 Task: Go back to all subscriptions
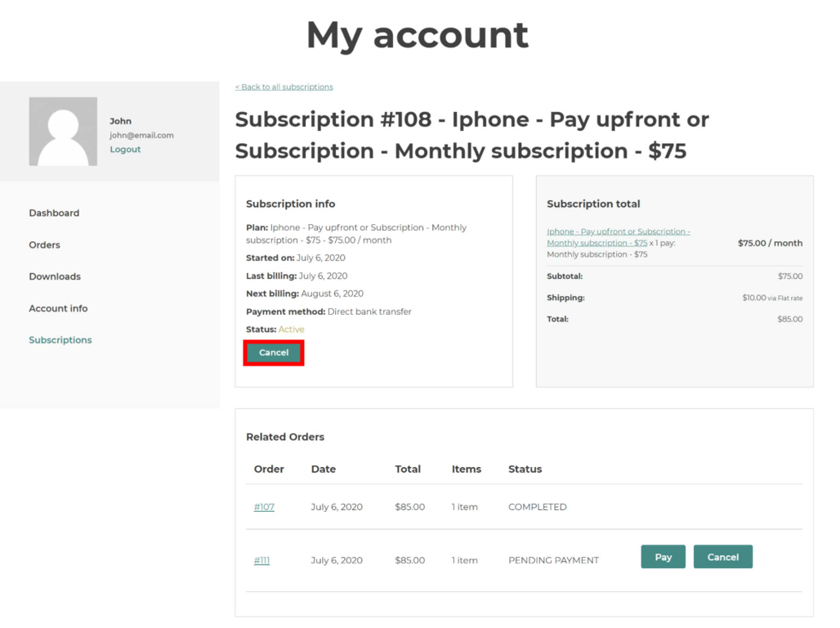point(284,87)
